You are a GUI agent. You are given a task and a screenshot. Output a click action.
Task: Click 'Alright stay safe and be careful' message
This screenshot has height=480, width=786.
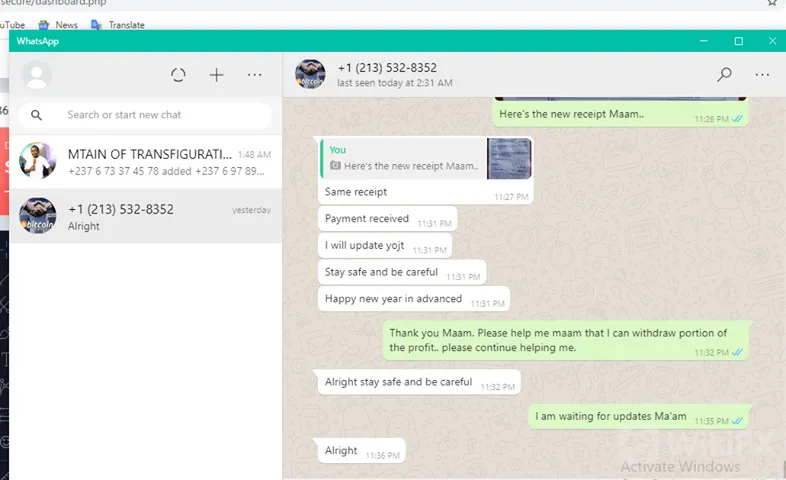click(419, 382)
